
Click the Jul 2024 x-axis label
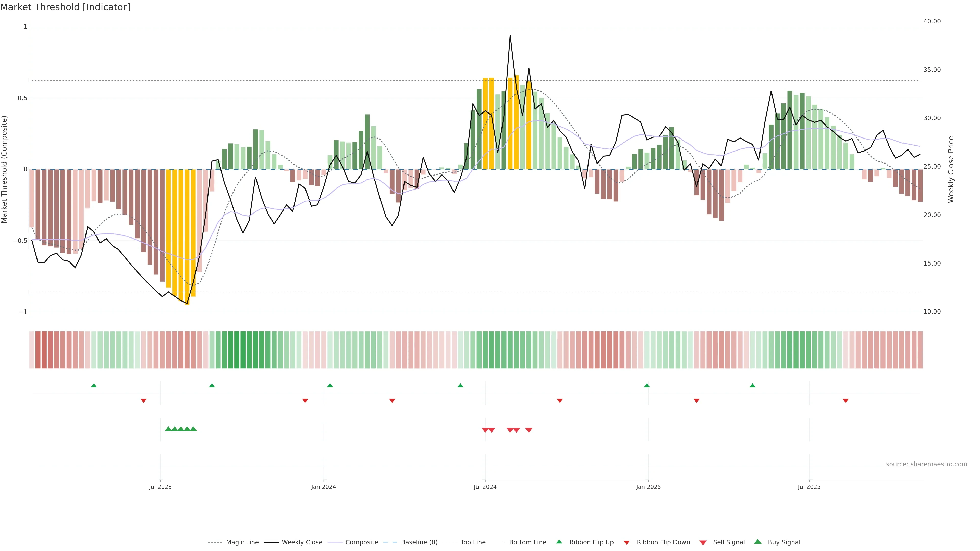(485, 487)
